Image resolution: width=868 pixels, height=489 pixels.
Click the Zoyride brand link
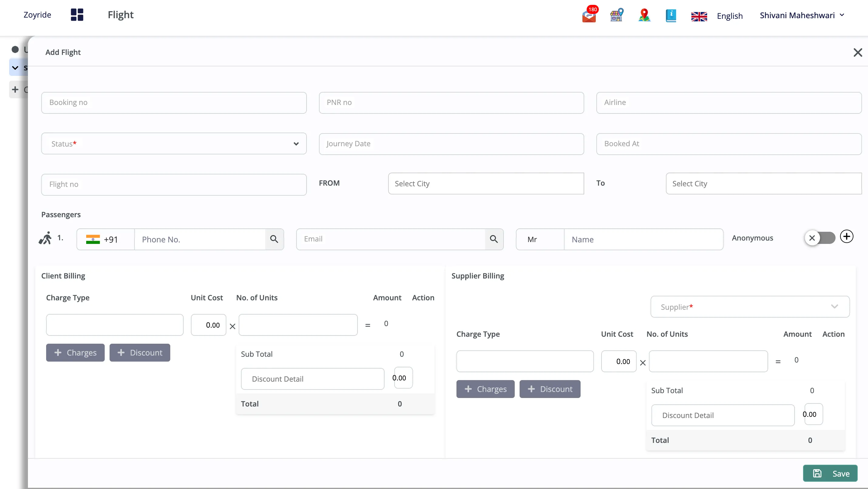point(37,15)
